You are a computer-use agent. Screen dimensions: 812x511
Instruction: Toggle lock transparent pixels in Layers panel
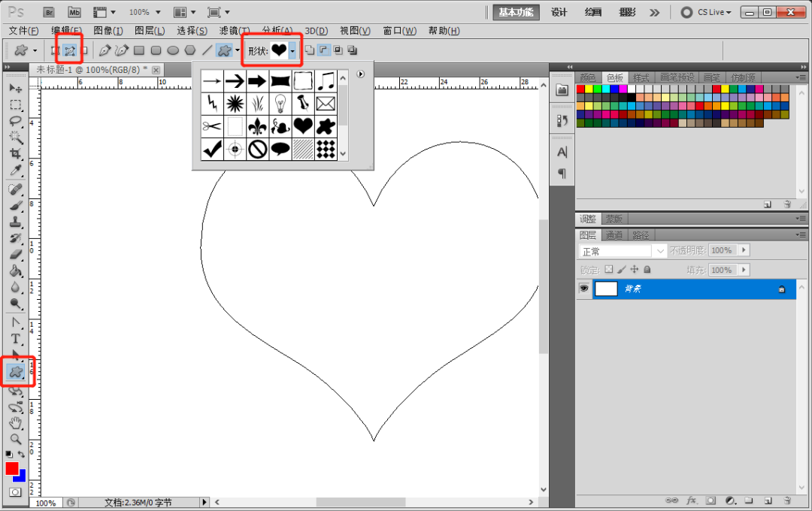[609, 269]
